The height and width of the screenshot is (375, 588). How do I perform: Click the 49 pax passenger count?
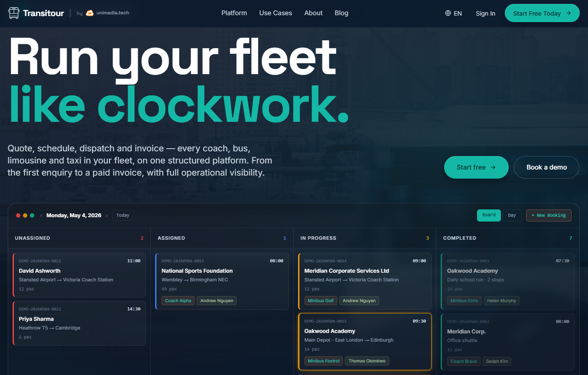click(169, 289)
